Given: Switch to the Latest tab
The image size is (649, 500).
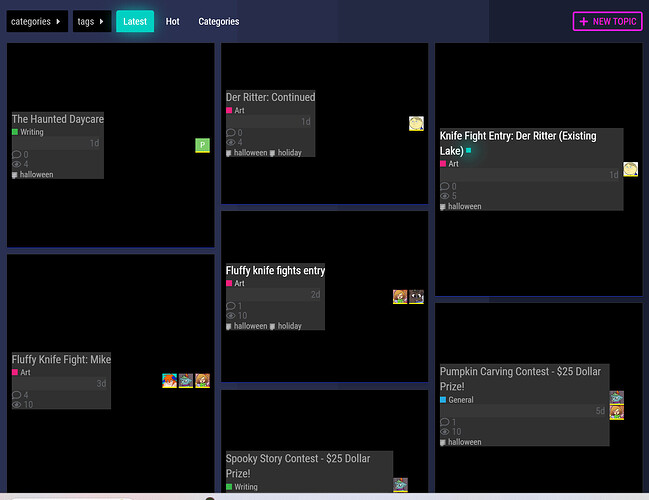Looking at the screenshot, I should pyautogui.click(x=135, y=21).
